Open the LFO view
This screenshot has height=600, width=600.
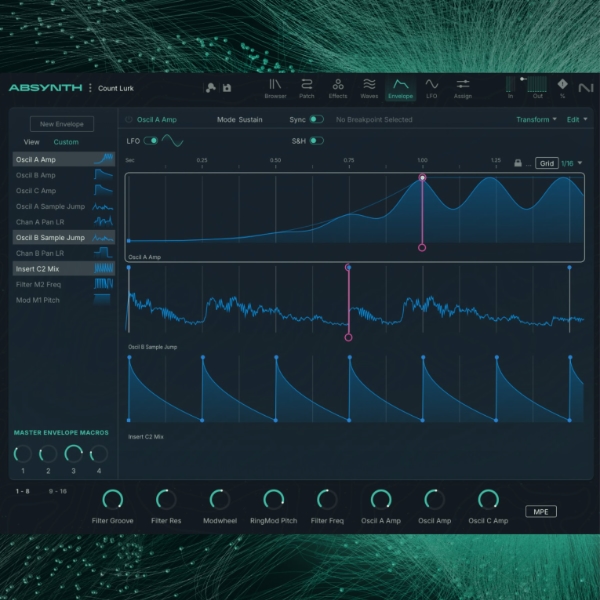pyautogui.click(x=432, y=88)
